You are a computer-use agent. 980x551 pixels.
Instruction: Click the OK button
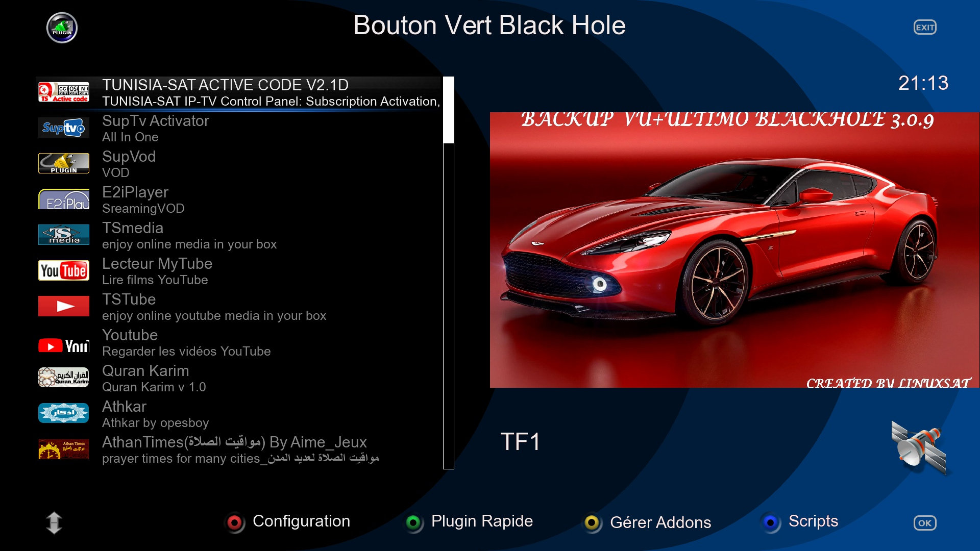pos(924,523)
